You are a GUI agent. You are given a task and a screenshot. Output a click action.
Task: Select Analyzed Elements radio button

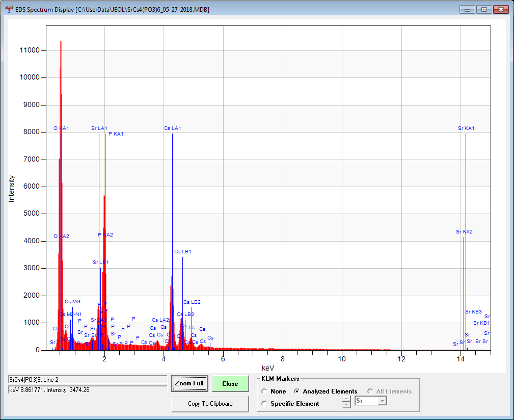[x=297, y=391]
